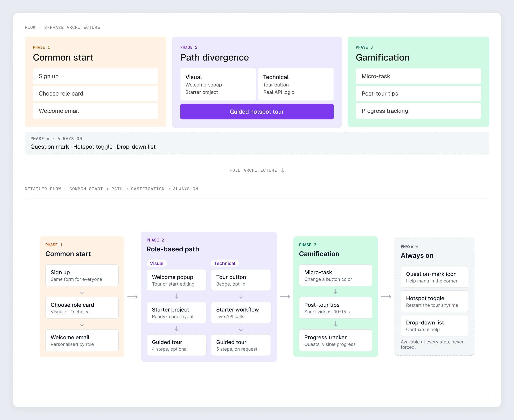Click Guided tour card "4 steps, optional"
This screenshot has height=420, width=514.
(x=176, y=345)
